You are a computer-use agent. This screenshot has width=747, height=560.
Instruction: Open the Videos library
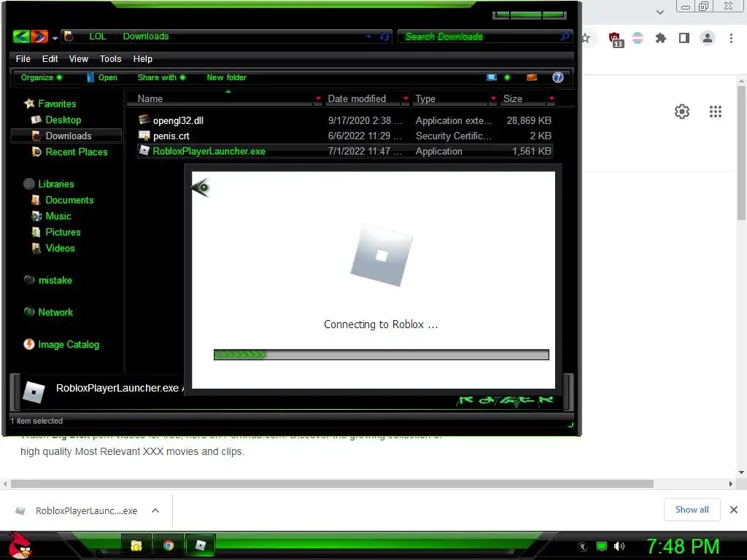pos(60,248)
